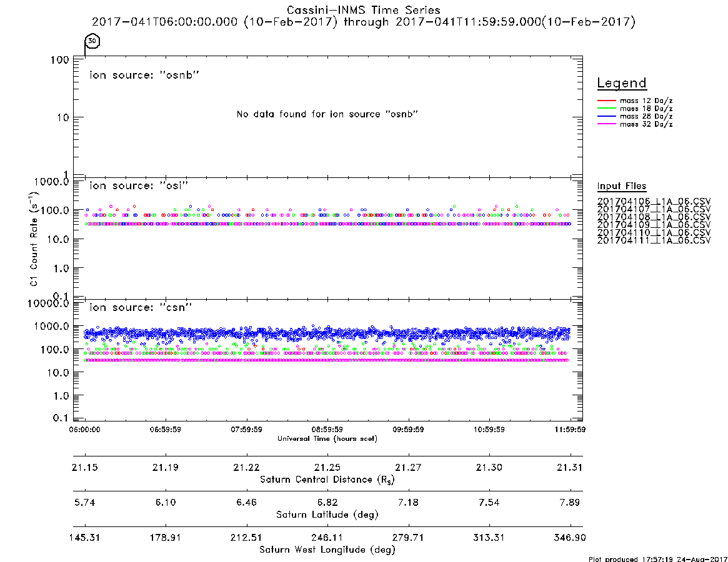
Task: Click the 246.11 Saturn West Longitude value
Action: point(327,538)
